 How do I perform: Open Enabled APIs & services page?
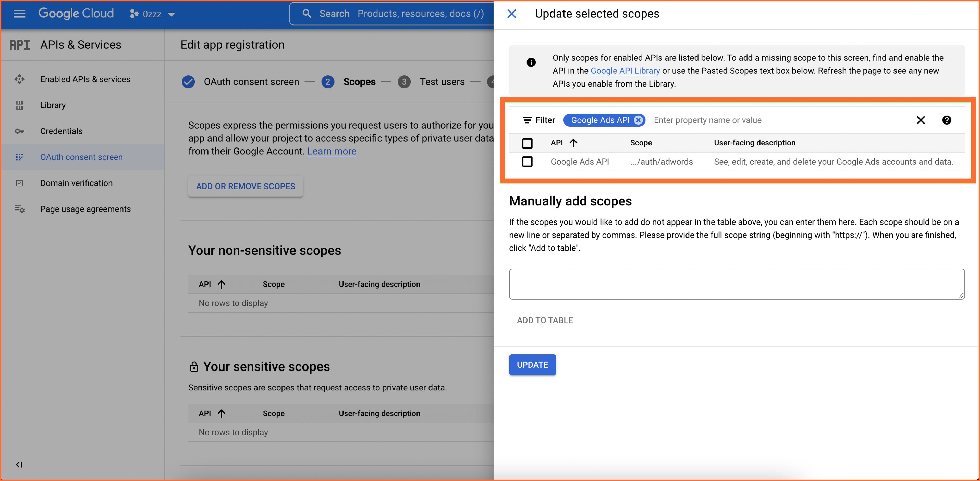tap(85, 79)
